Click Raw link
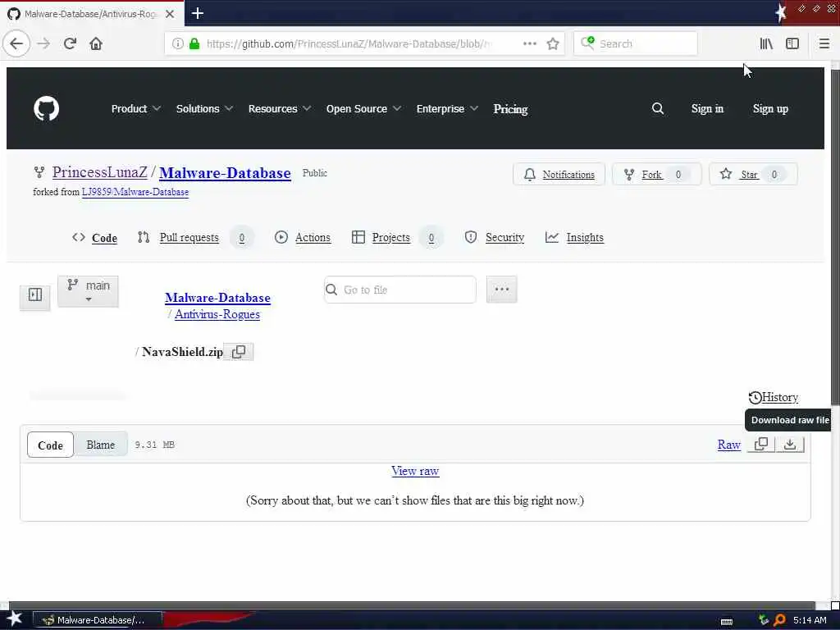Image resolution: width=840 pixels, height=630 pixels. coord(728,445)
